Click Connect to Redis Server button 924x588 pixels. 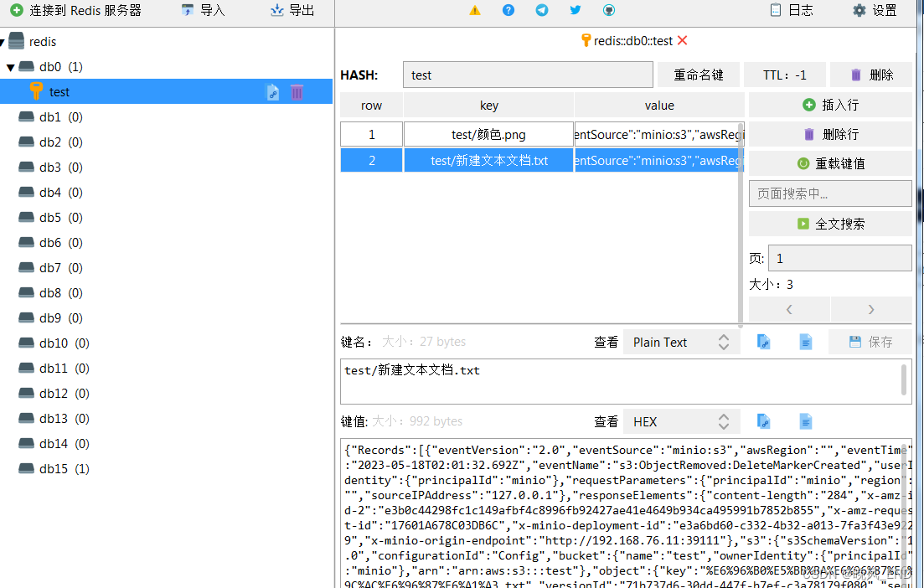click(76, 10)
